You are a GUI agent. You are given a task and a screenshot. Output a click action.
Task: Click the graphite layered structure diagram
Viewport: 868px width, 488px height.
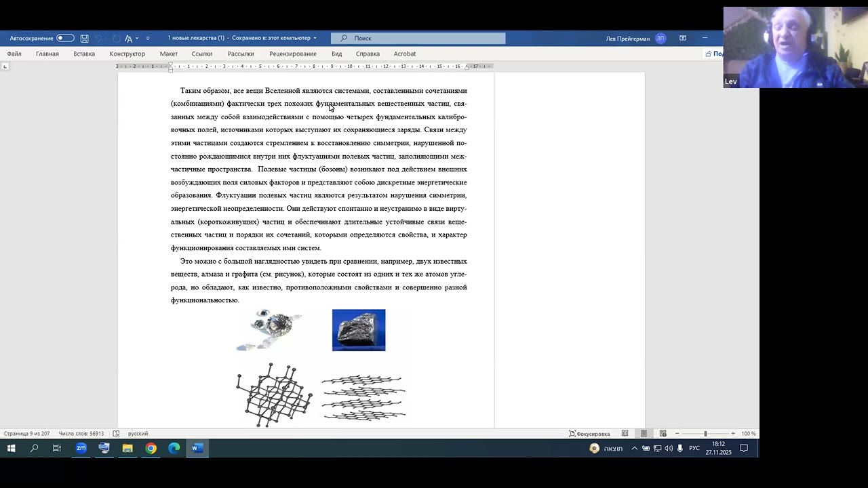click(x=363, y=397)
